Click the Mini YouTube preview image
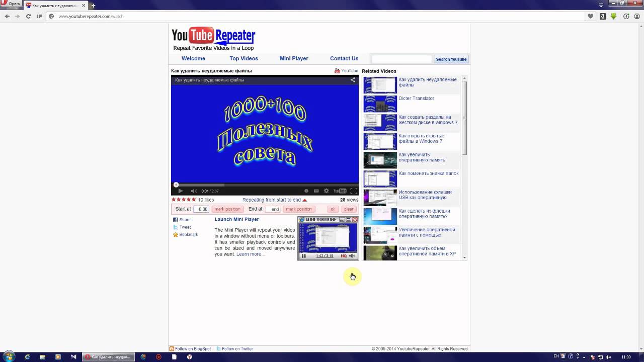This screenshot has height=362, width=644. (x=328, y=238)
